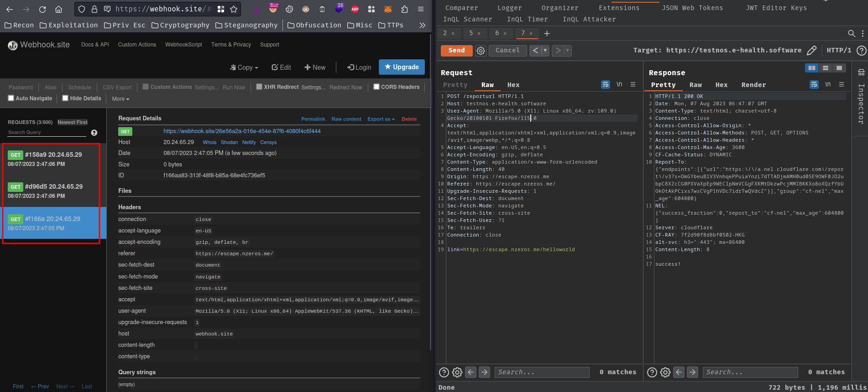Click the Request pane Search box
Screen dimensions: 868x392
(x=542, y=372)
